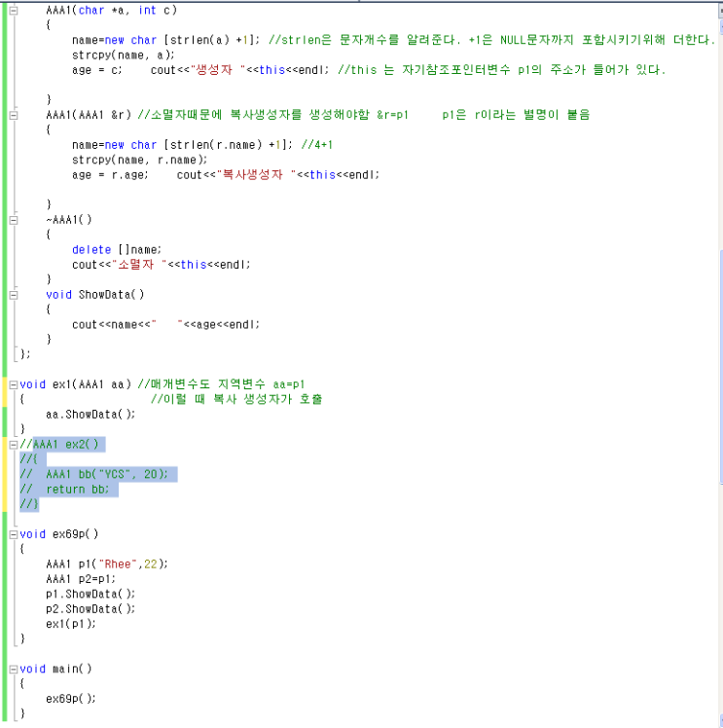The width and height of the screenshot is (723, 728).
Task: Collapse the void ex69p() function
Action: pyautogui.click(x=14, y=534)
